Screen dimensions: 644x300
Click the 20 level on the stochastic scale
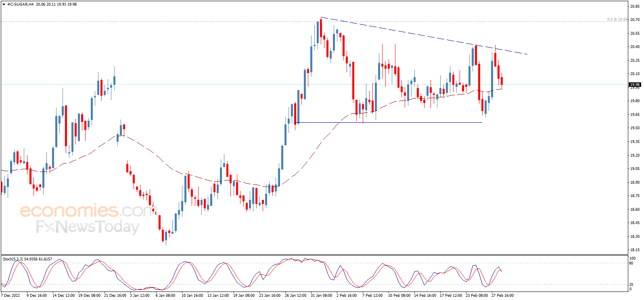(631, 285)
